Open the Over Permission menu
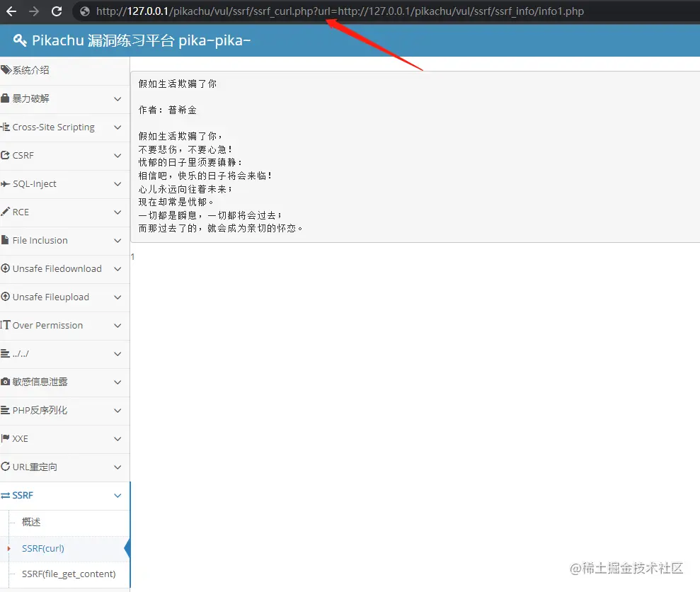This screenshot has height=592, width=700. click(47, 325)
